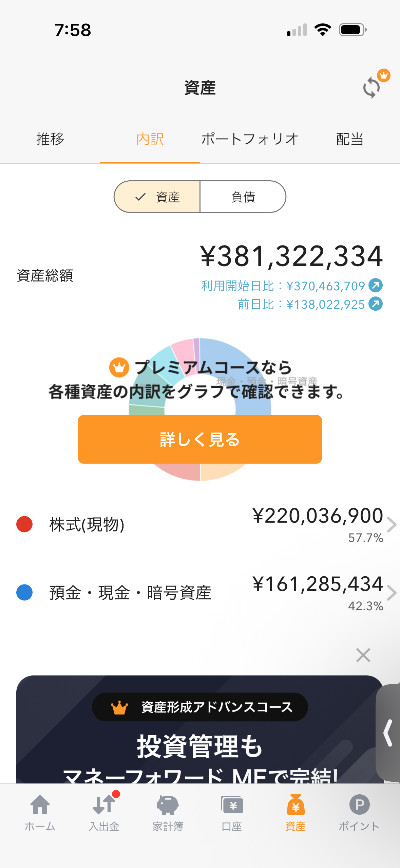Switch to the 負債 segment
Screen dimensions: 400x868
243,197
